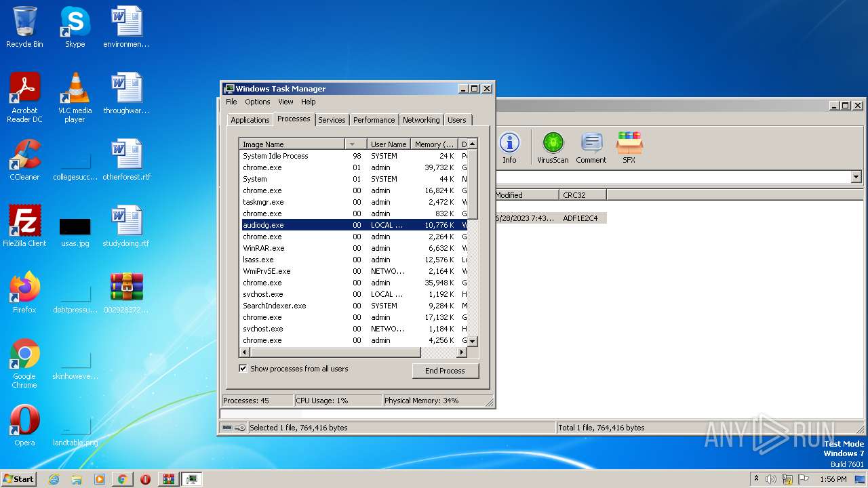Open the Options menu
Image resolution: width=868 pixels, height=488 pixels.
(258, 102)
